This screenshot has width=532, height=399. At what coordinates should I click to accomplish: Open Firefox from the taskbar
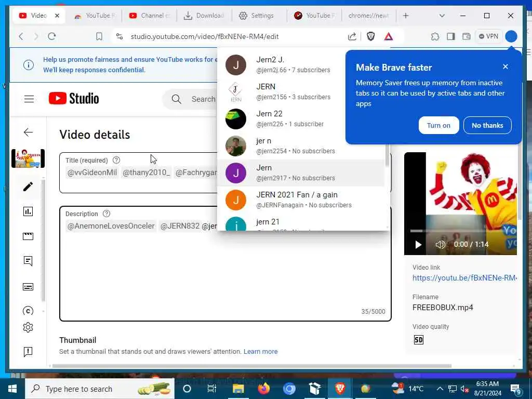263,389
